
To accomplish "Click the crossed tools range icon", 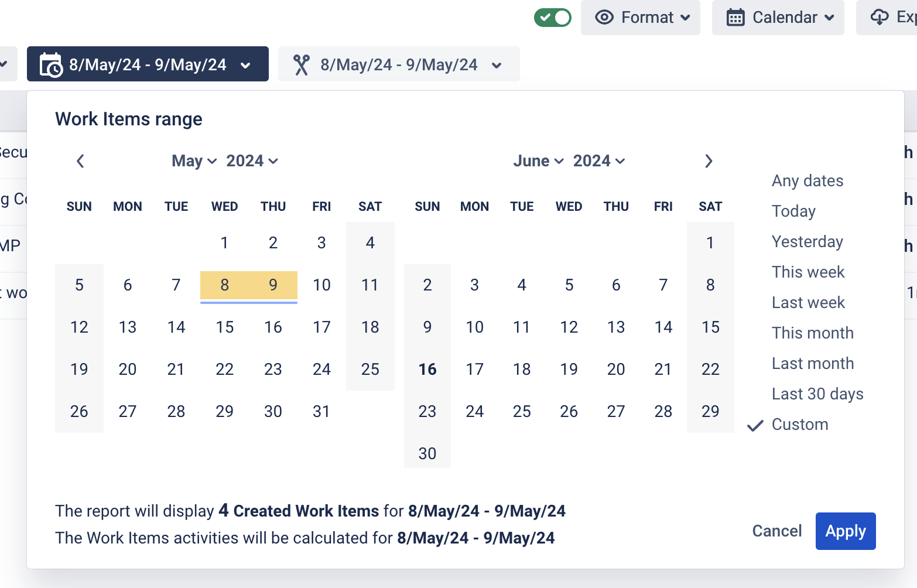I will (302, 64).
